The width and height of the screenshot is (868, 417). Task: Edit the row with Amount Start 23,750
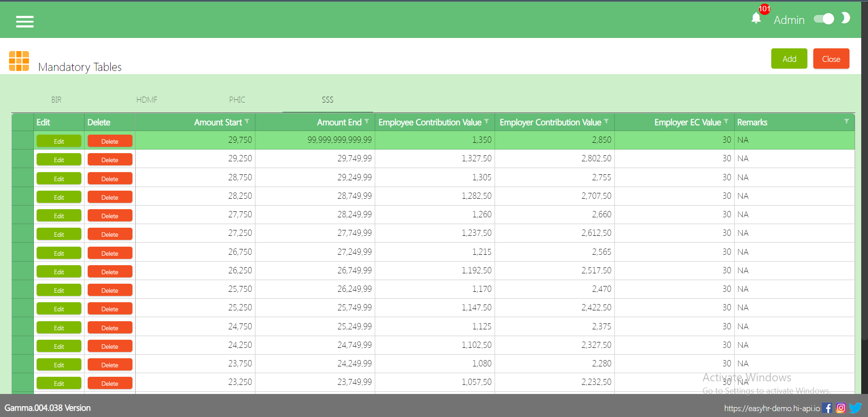click(x=59, y=365)
